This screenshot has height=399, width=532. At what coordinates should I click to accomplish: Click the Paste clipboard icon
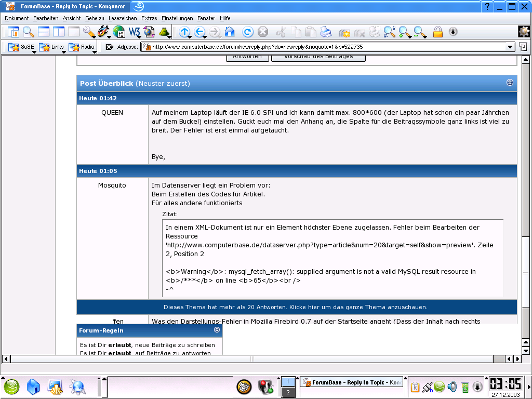click(x=311, y=32)
